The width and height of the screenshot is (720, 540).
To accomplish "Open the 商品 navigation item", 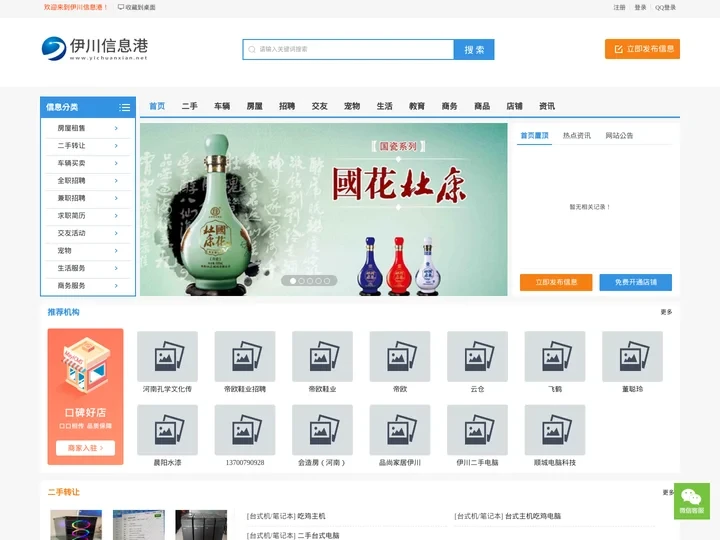I will point(482,106).
